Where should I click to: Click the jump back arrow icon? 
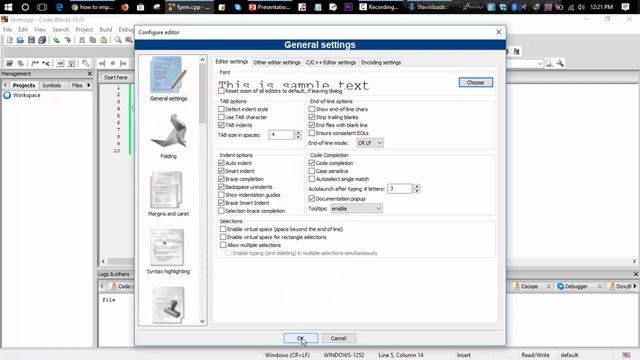(102, 63)
